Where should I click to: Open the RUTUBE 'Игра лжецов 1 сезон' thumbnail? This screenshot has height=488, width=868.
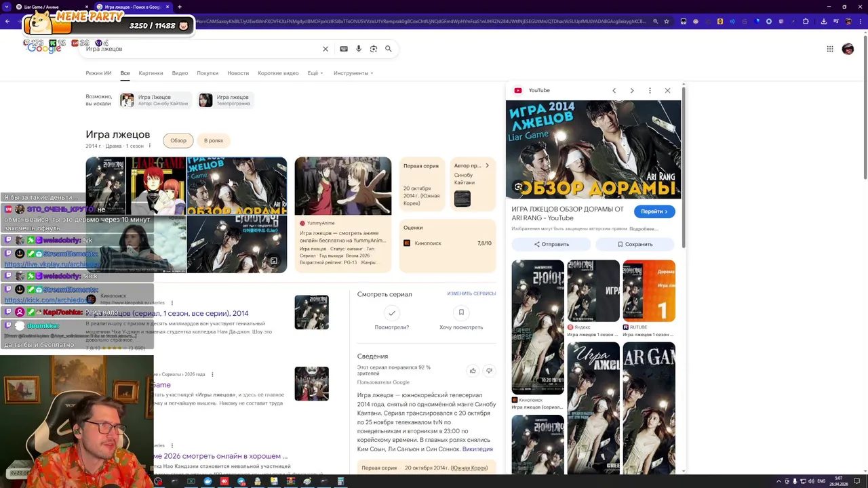pyautogui.click(x=649, y=291)
